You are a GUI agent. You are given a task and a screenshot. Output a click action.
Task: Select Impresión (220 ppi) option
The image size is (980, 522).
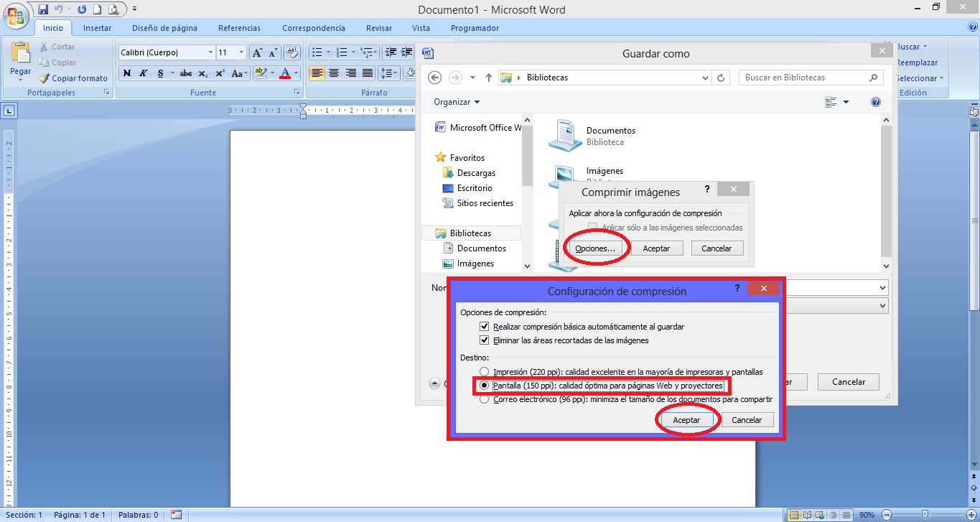(484, 372)
